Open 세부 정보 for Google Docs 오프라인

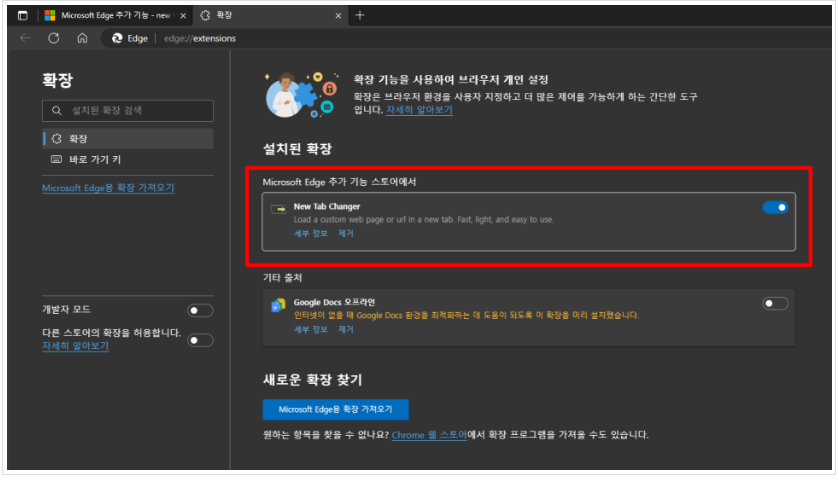310,329
